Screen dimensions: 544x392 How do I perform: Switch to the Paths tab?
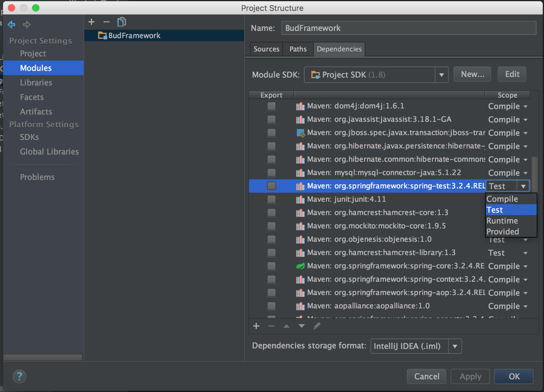click(298, 49)
